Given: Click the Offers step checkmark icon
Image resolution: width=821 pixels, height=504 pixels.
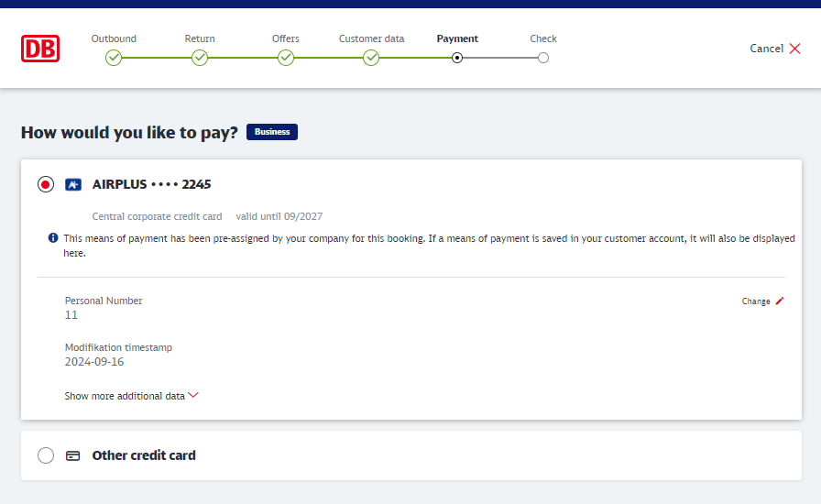Looking at the screenshot, I should point(285,58).
